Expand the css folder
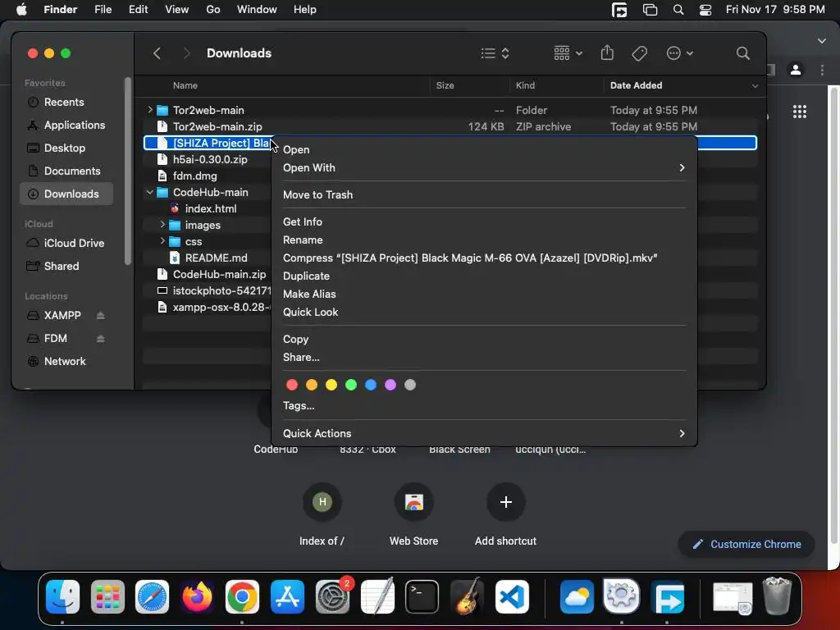Image resolution: width=840 pixels, height=630 pixels. tap(162, 242)
